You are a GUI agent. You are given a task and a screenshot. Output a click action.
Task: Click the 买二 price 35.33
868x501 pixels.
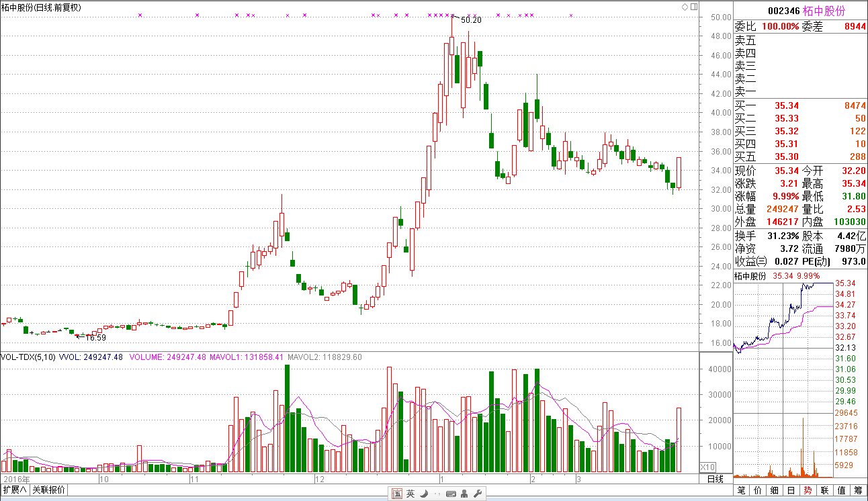tap(787, 118)
